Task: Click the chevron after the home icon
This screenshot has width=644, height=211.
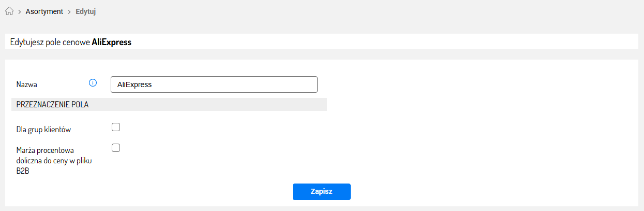Action: (19, 12)
